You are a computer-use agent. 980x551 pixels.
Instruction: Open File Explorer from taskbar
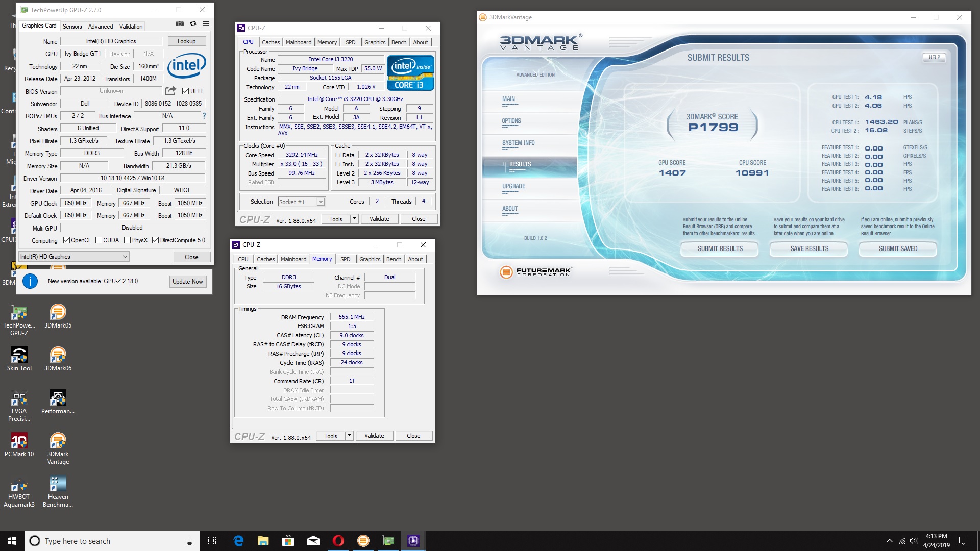coord(263,541)
